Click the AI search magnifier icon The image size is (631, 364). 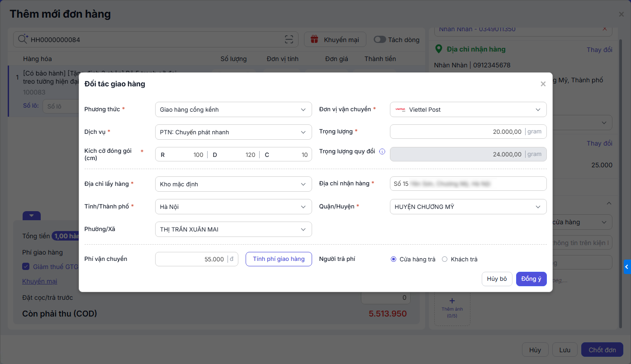coord(23,39)
